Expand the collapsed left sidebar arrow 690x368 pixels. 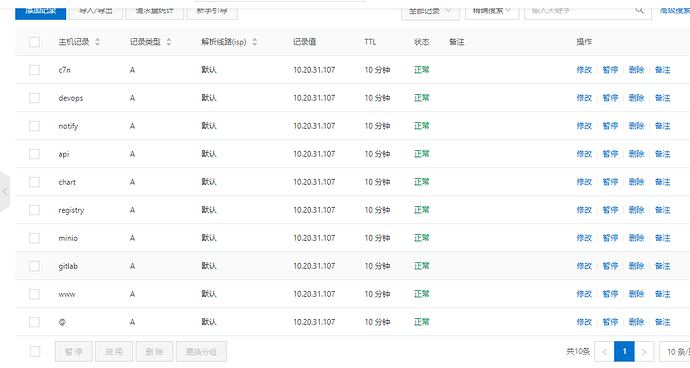(5, 191)
